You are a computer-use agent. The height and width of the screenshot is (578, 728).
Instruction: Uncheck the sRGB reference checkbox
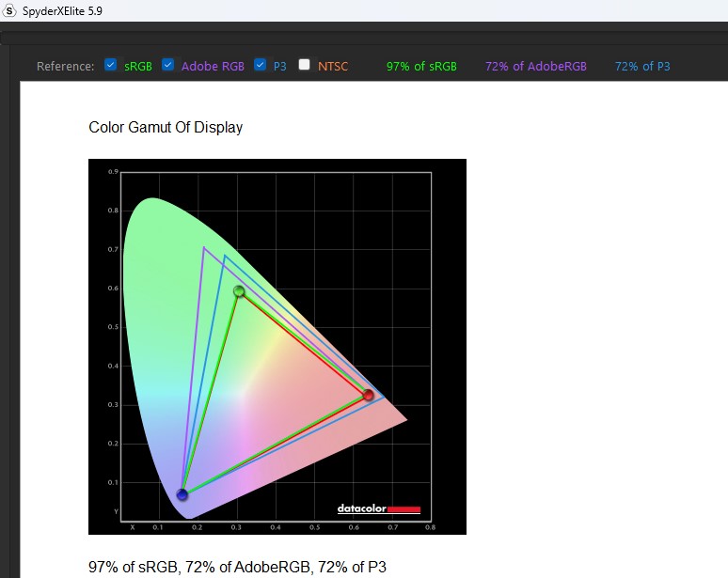coord(111,66)
